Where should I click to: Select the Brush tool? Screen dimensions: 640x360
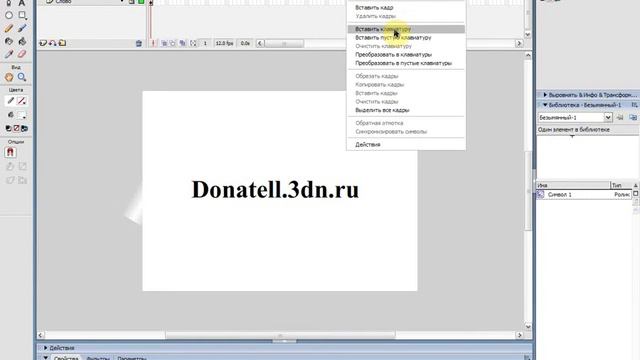pos(22,28)
